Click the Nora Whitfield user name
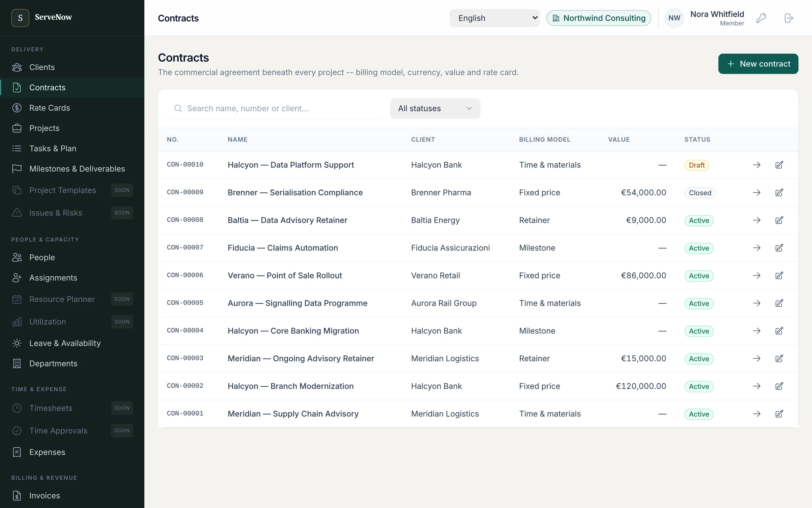812x508 pixels. coord(717,14)
